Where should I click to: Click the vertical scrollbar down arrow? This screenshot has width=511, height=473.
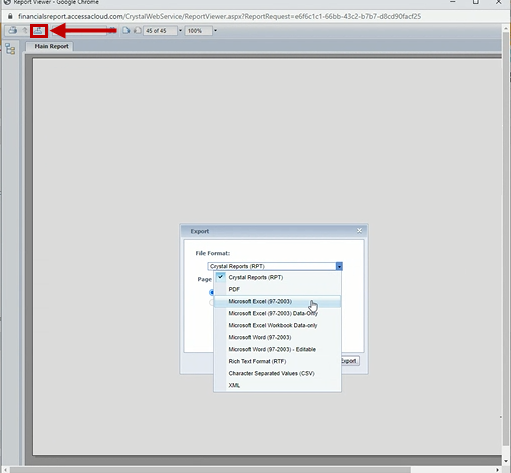click(506, 461)
